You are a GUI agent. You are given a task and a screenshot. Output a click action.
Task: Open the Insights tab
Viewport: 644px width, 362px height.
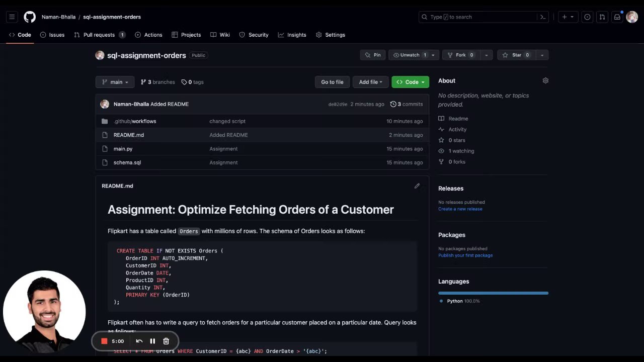tap(292, 35)
